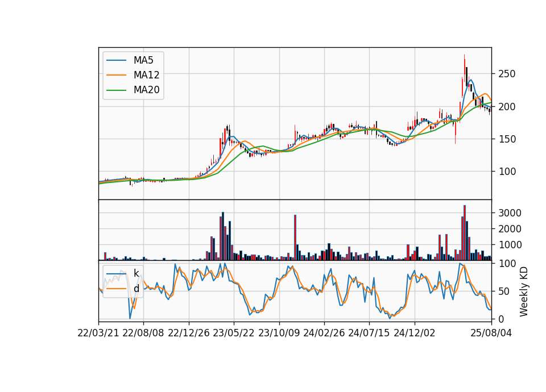Click the orange MA12 legend line sample
This screenshot has height=392, width=546.
pos(116,75)
